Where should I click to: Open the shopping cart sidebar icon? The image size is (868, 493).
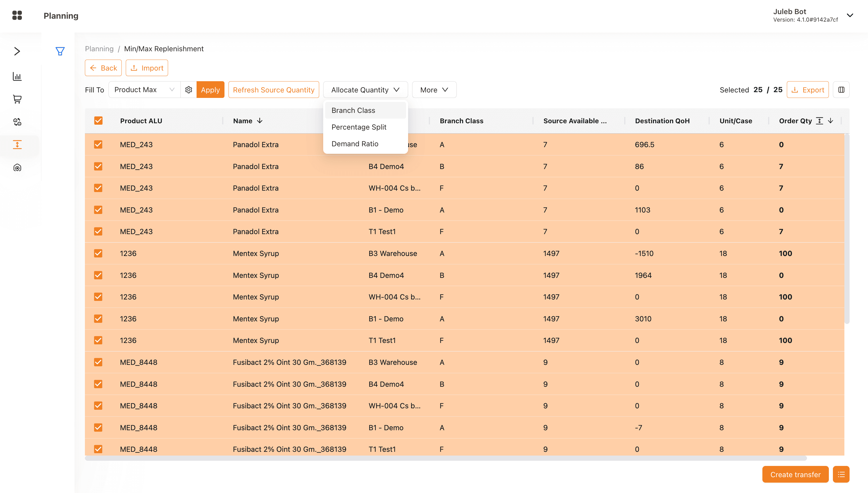[x=17, y=99]
